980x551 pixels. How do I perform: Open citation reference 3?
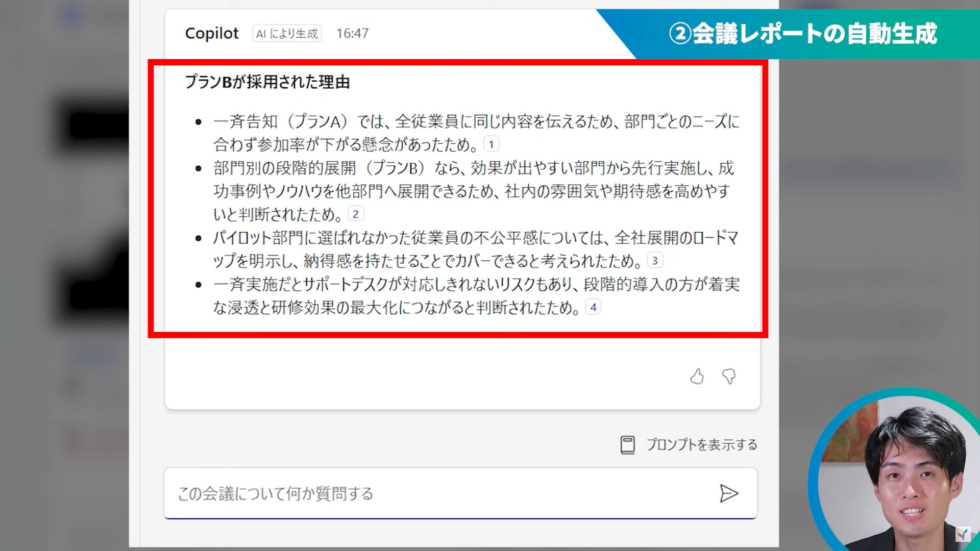coord(655,261)
